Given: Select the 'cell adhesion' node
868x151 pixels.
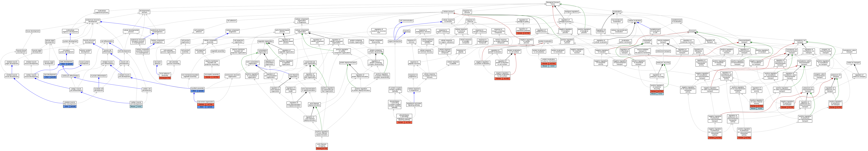Looking at the screenshot, I should 231,21.
